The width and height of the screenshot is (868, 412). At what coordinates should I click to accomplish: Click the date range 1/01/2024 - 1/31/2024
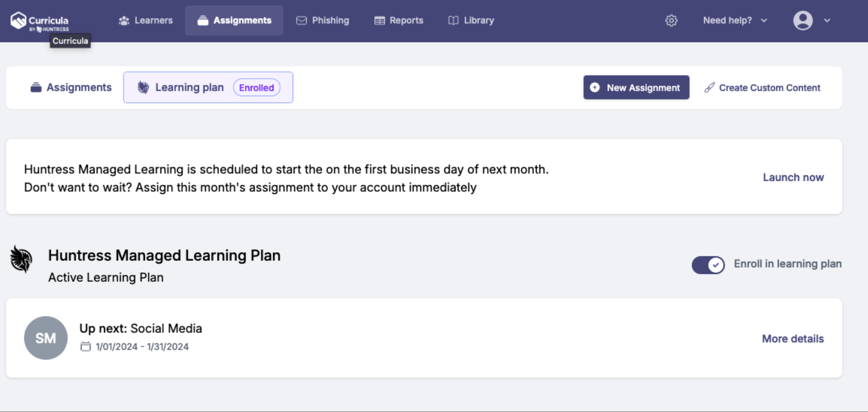tap(142, 346)
